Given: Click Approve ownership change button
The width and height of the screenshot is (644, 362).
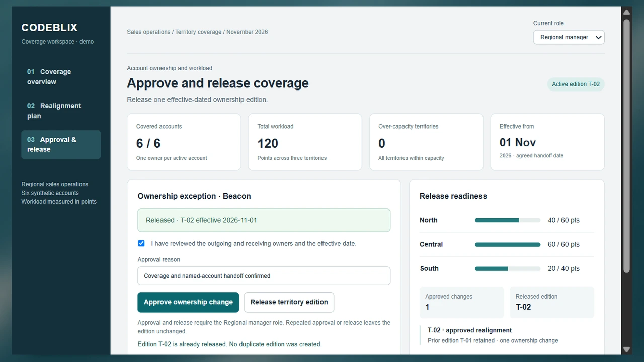Looking at the screenshot, I should [x=188, y=302].
